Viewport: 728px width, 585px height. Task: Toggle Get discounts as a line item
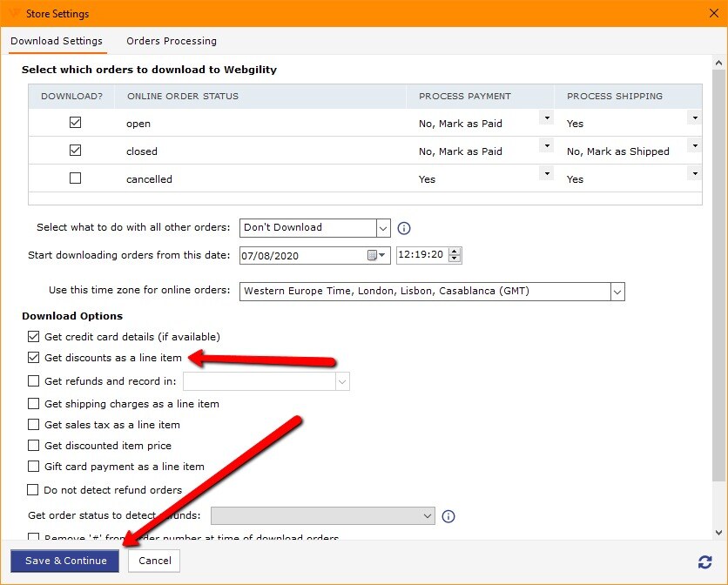[33, 357]
